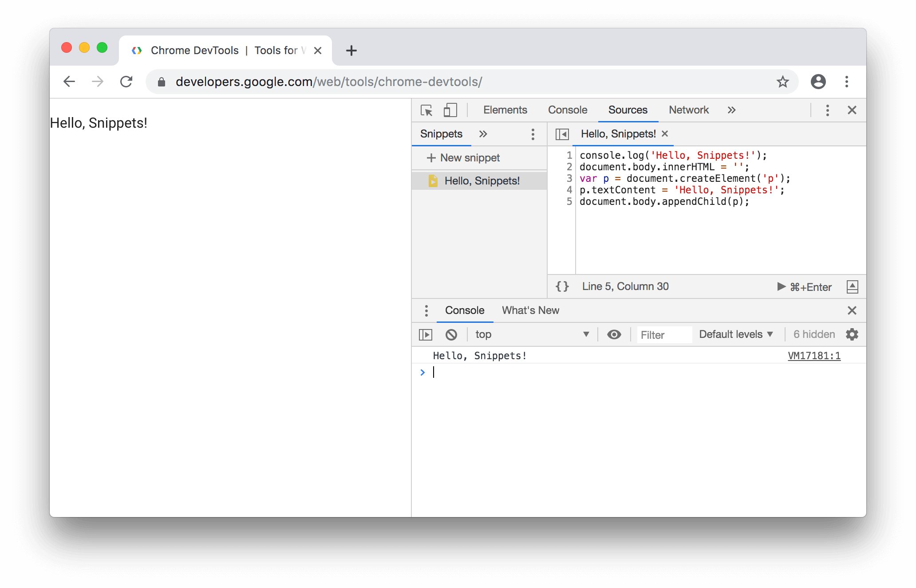The width and height of the screenshot is (916, 588).
Task: Select the Hello, Snippets! snippet file
Action: (482, 181)
